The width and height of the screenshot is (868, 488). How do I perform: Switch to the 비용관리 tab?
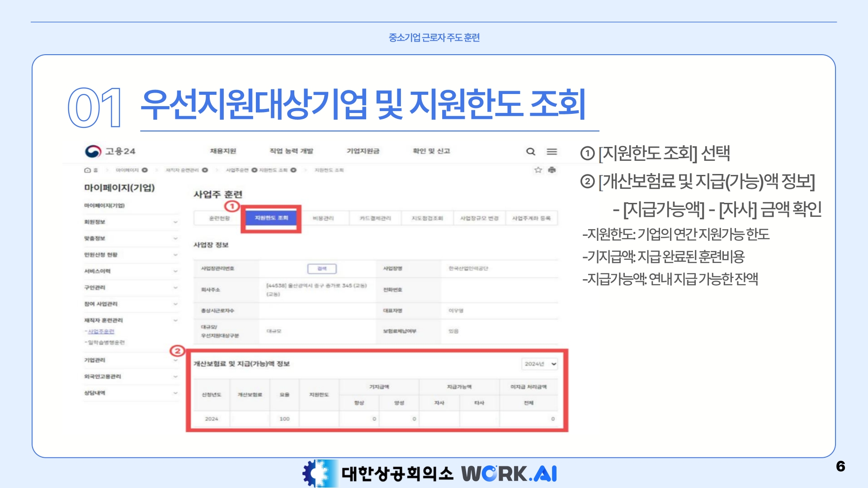coord(323,218)
